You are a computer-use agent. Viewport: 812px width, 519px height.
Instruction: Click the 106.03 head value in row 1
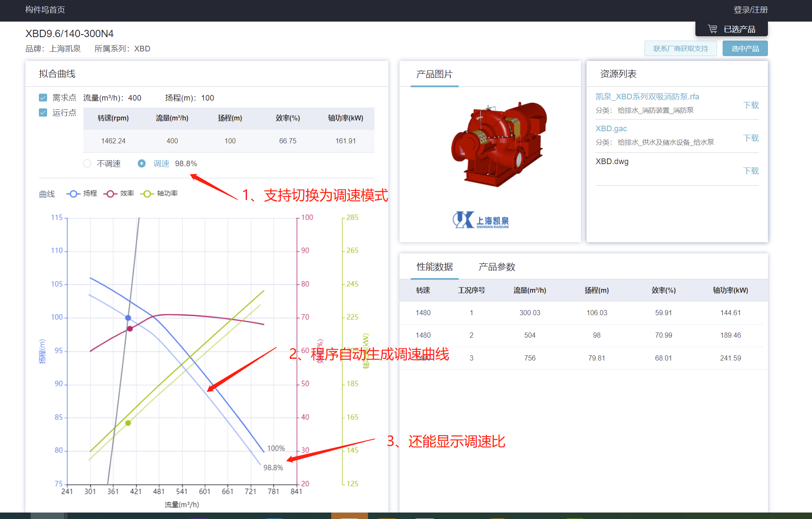pos(596,313)
